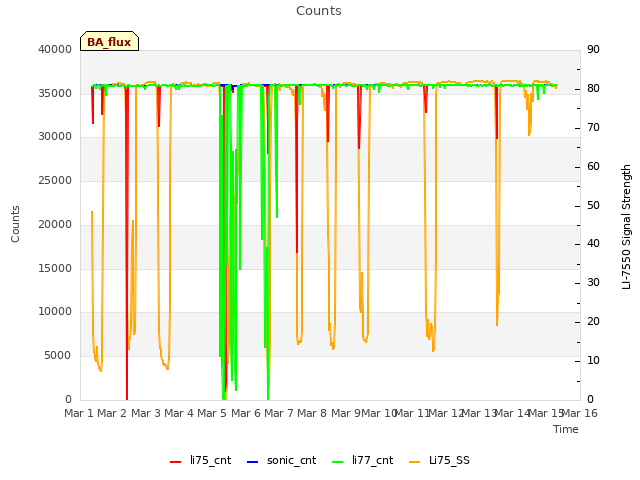Click the Mar 4 date label
The image size is (640, 480).
[179, 413]
